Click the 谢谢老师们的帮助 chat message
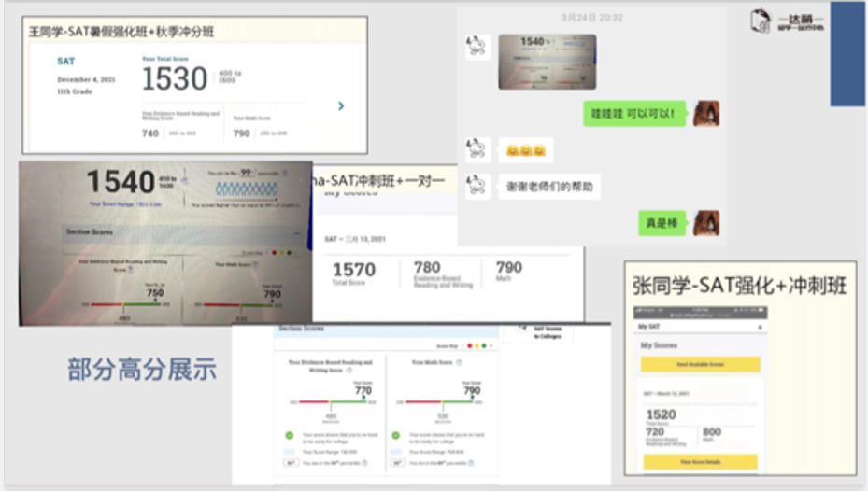 [x=549, y=187]
